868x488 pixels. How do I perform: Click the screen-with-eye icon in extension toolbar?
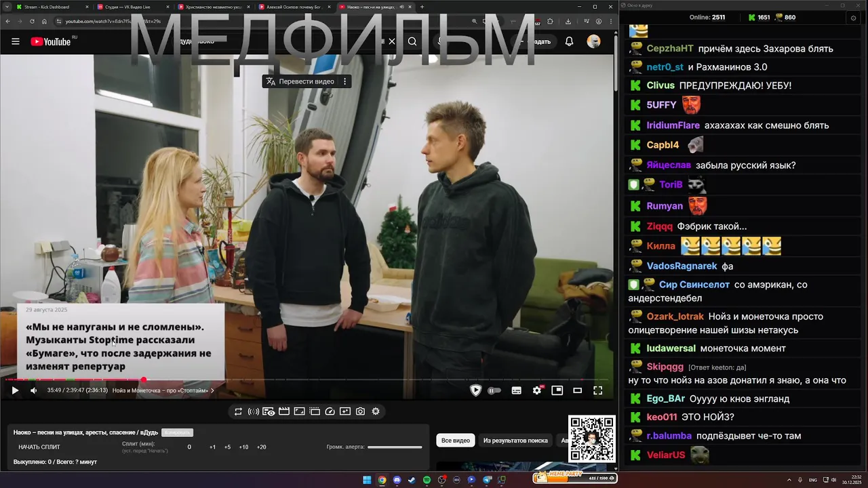point(269,411)
